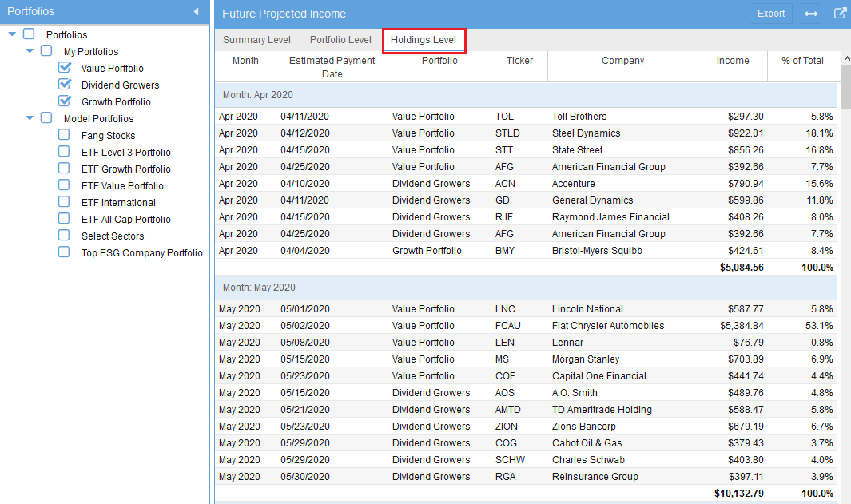The image size is (851, 504).
Task: Click the Ticker column header
Action: click(x=519, y=61)
